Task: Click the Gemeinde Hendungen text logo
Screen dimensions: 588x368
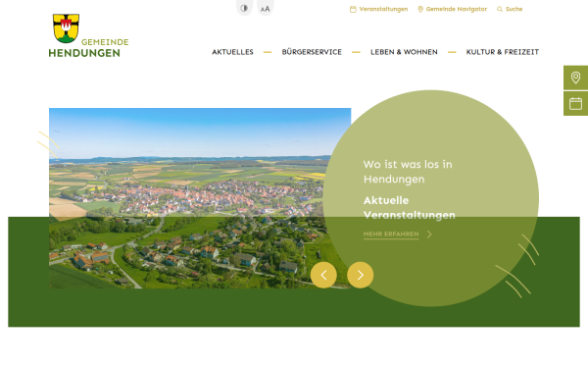Action: [x=88, y=48]
